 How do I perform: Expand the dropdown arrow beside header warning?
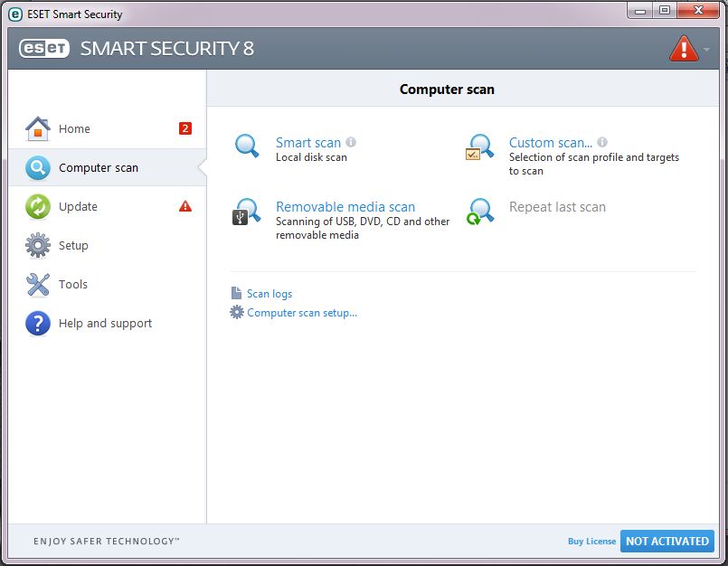point(706,50)
